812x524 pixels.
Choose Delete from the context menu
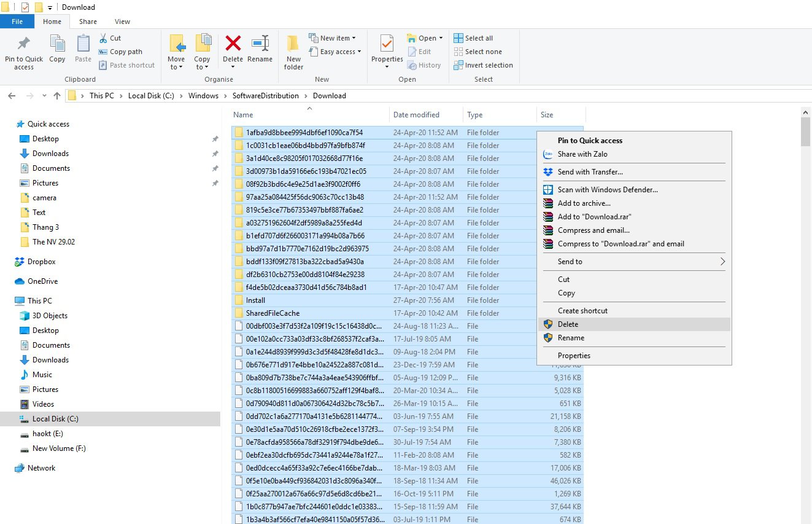click(x=568, y=324)
